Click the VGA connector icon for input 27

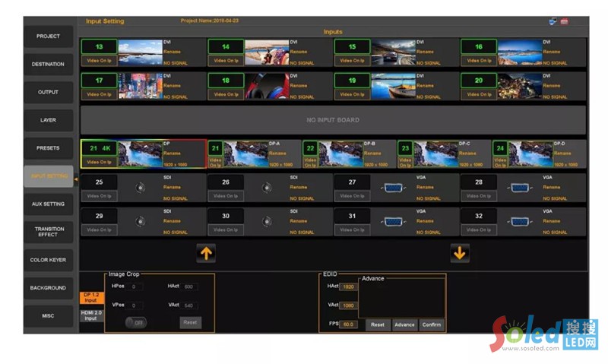click(393, 188)
